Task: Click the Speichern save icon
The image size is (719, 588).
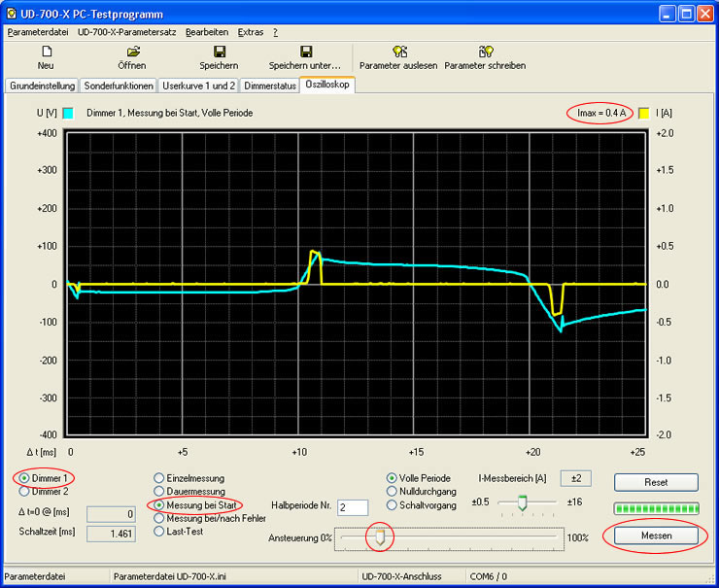Action: click(x=219, y=52)
